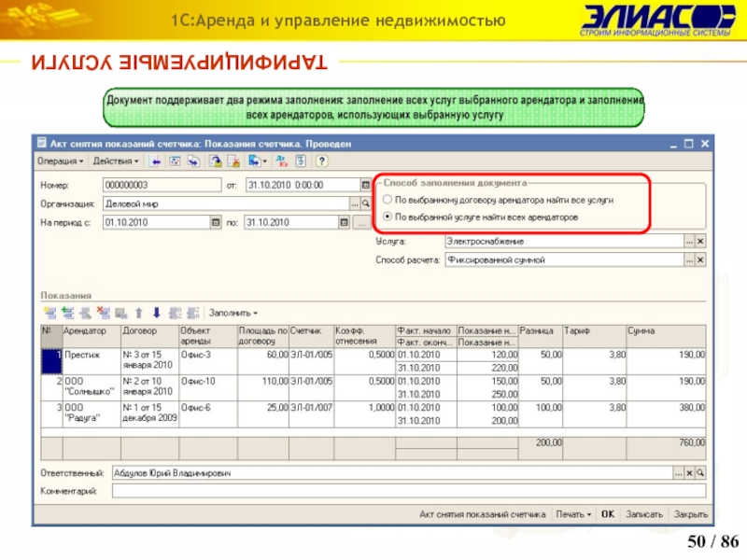Screen dimensions: 747x560
Task: Move the row down with the blue down arrow
Action: (157, 313)
